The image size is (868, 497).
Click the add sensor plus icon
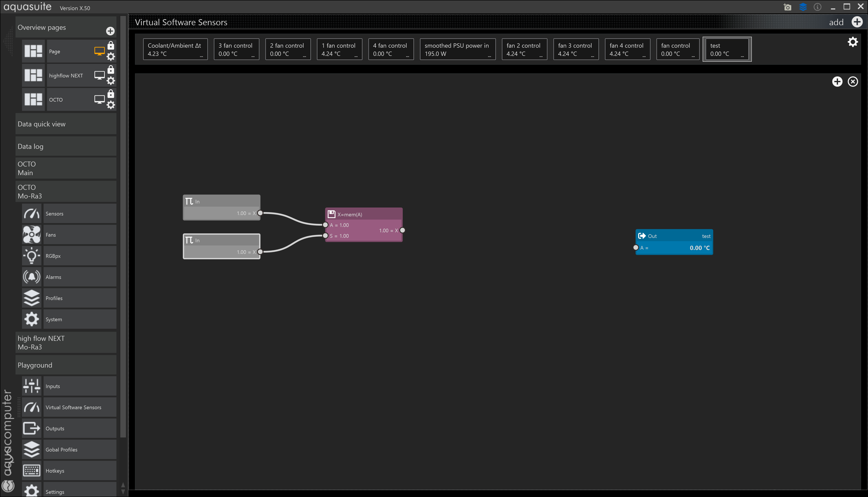pyautogui.click(x=857, y=22)
